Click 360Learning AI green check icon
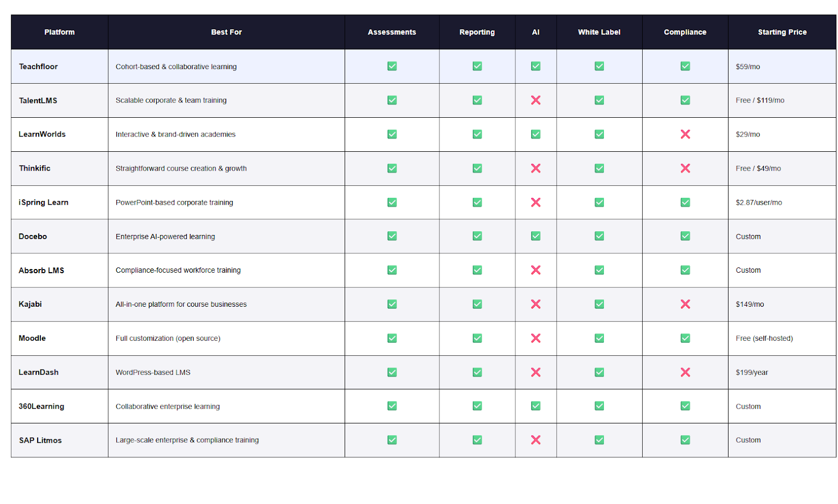This screenshot has width=838, height=504. coord(535,406)
